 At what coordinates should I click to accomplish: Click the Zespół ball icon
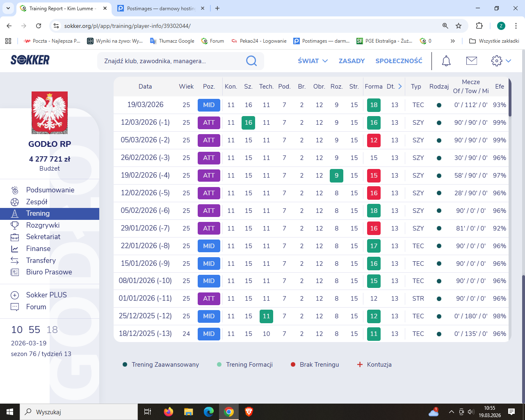tap(15, 202)
